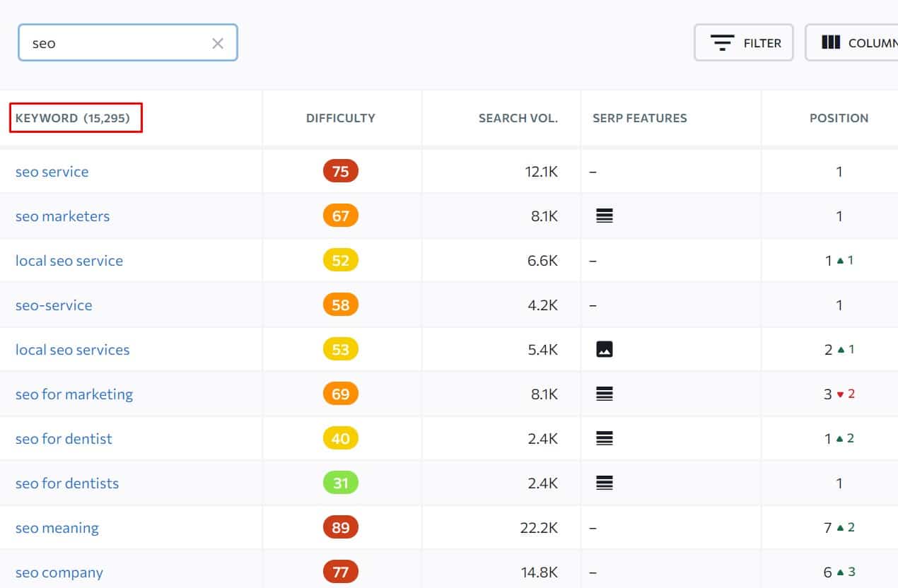This screenshot has width=898, height=588.
Task: Click position 3 in seo for marketing row
Action: point(828,394)
